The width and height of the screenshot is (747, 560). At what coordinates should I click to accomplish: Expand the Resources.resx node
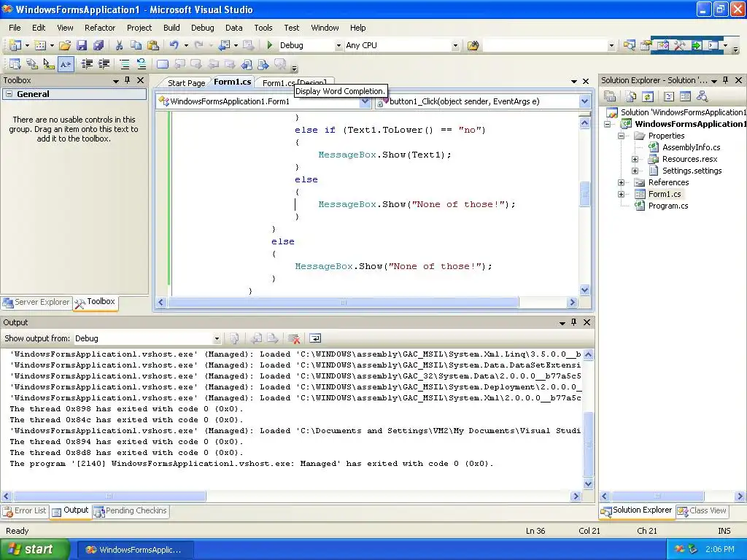click(635, 159)
